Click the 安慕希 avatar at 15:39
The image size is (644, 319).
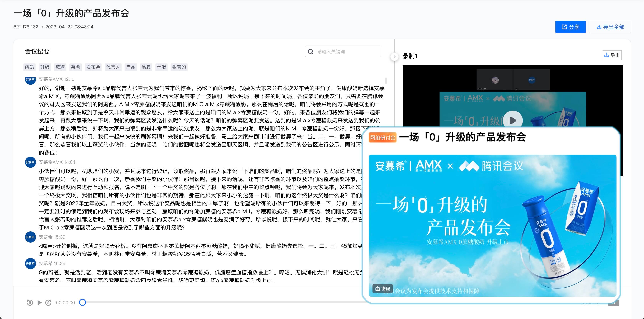click(x=30, y=237)
